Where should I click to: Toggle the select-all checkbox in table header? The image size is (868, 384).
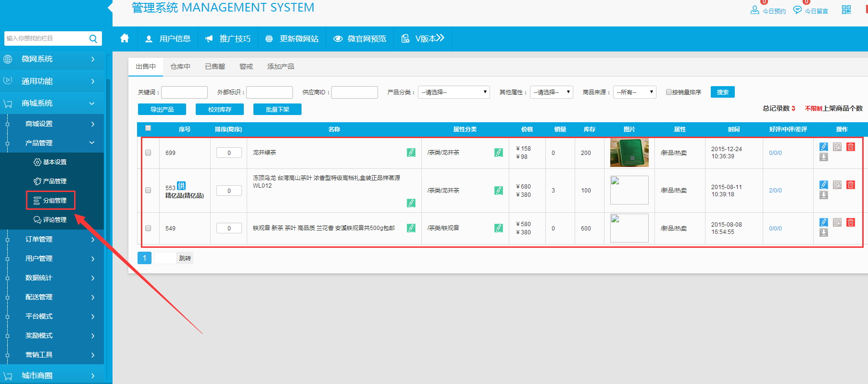[x=148, y=128]
